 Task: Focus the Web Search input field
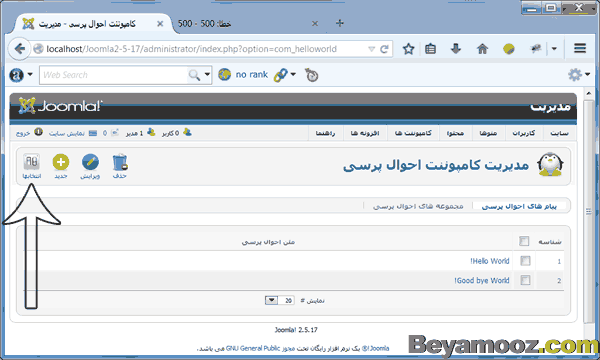click(x=114, y=75)
